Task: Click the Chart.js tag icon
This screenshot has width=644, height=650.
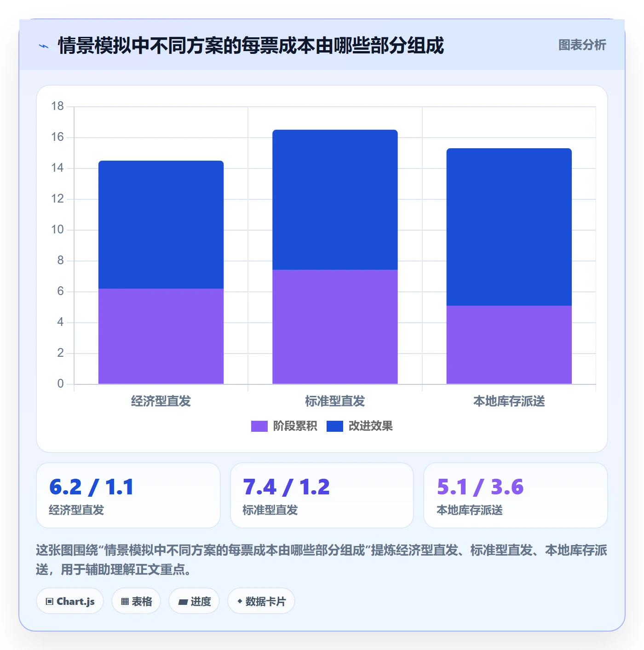Action: [50, 601]
